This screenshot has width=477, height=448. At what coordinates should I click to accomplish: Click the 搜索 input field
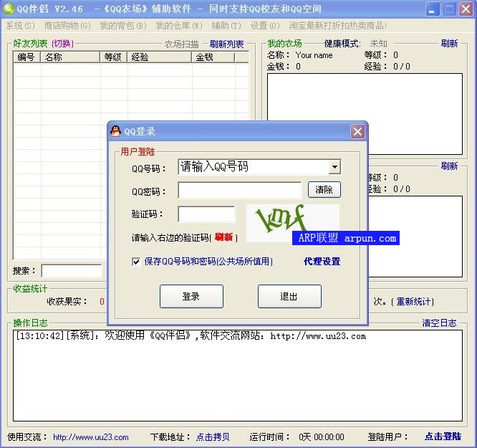click(72, 271)
